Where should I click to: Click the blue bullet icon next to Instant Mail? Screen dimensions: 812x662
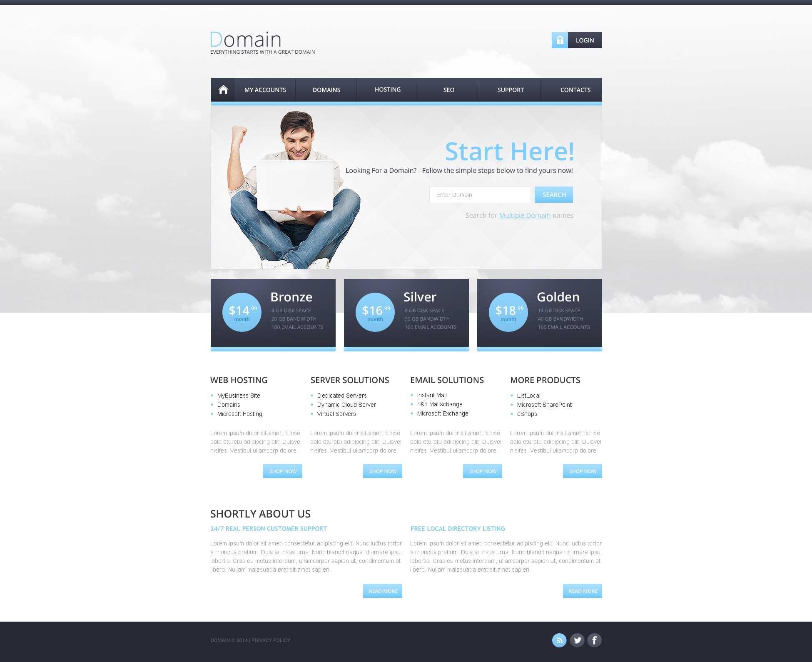click(413, 395)
